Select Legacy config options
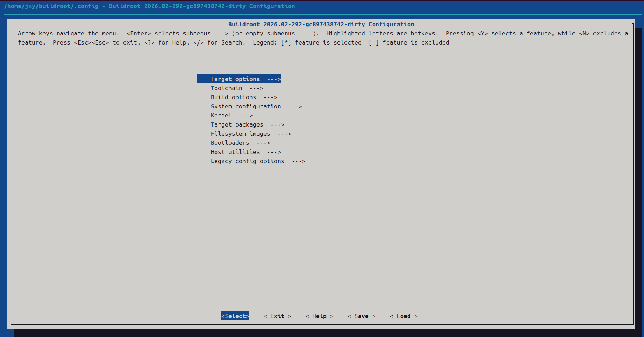 (x=247, y=161)
